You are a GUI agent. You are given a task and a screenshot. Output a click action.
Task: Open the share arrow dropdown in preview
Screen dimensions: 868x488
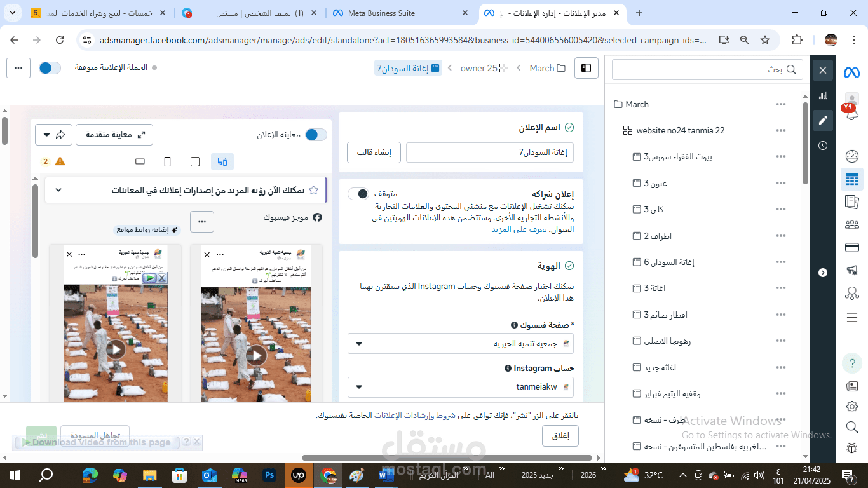click(x=53, y=135)
